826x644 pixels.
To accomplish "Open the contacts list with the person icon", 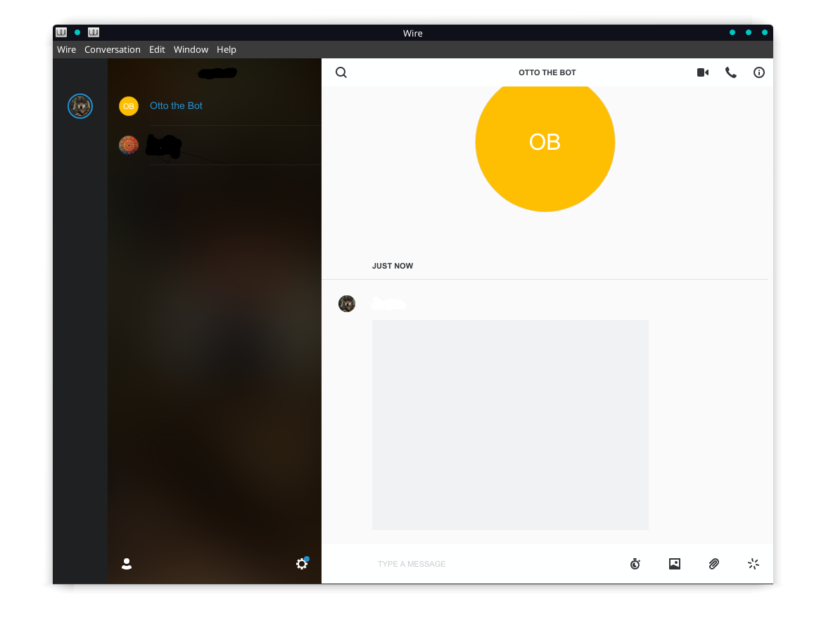I will (127, 564).
